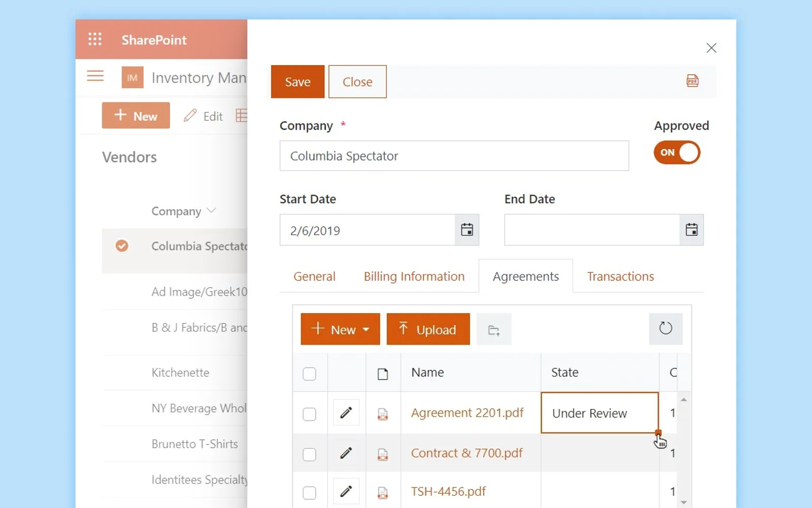Viewport: 812px width, 508px height.
Task: Click the document list scrollbar down arrow
Action: coord(684,502)
